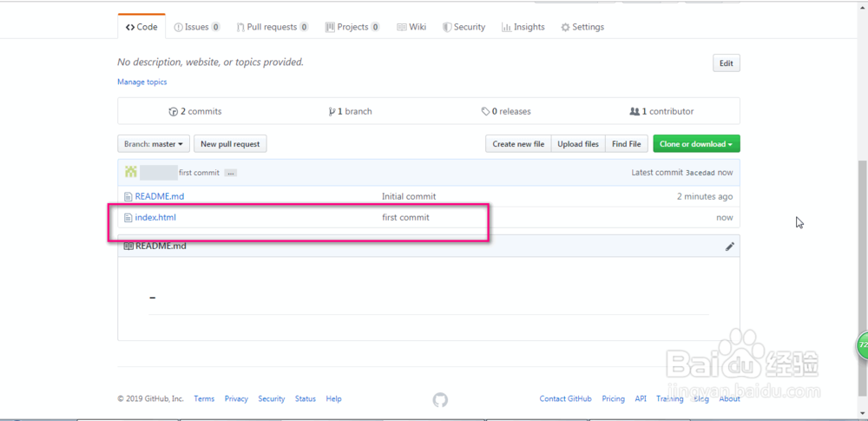Open the Manage topics link

coord(142,82)
